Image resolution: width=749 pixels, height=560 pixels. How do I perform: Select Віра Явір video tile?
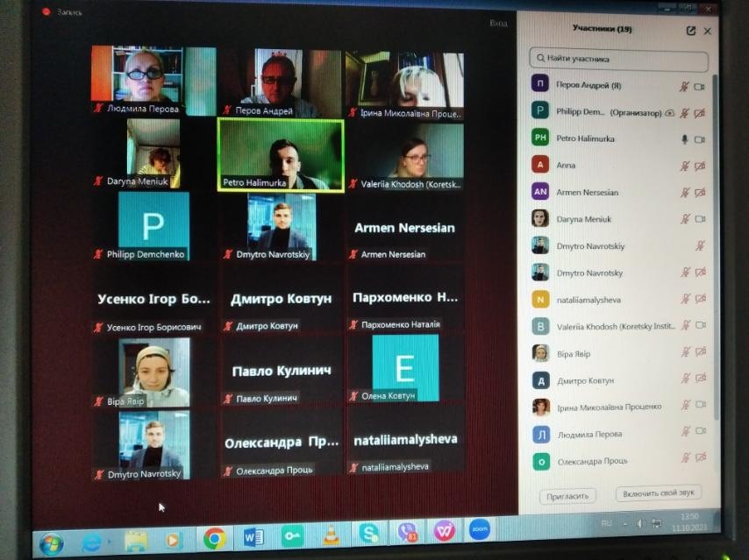pos(153,372)
